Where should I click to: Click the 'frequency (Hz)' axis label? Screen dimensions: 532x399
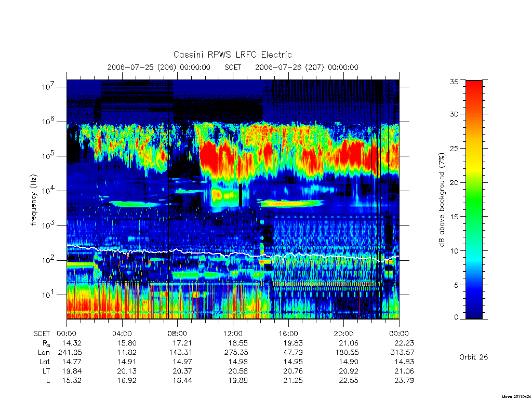point(33,200)
